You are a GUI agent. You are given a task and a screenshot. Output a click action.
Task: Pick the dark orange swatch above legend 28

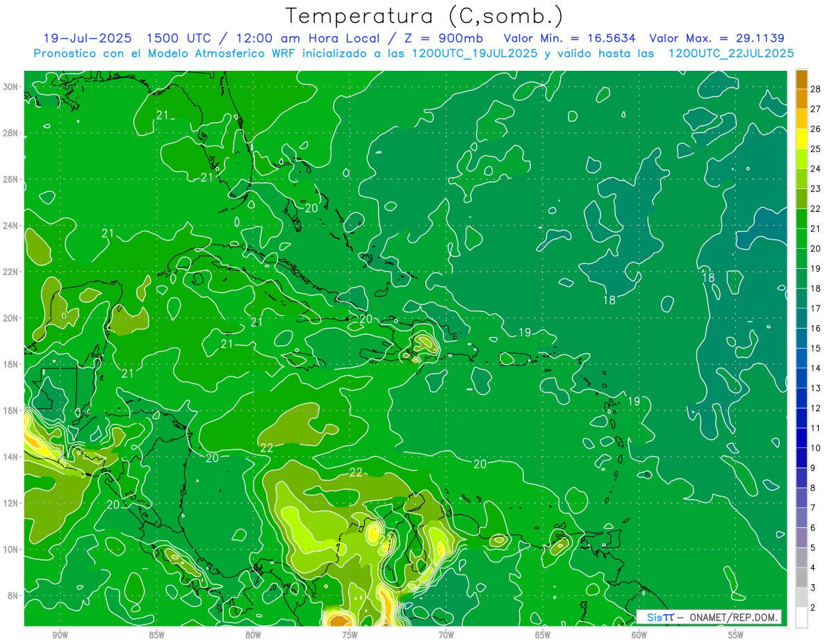pyautogui.click(x=801, y=79)
